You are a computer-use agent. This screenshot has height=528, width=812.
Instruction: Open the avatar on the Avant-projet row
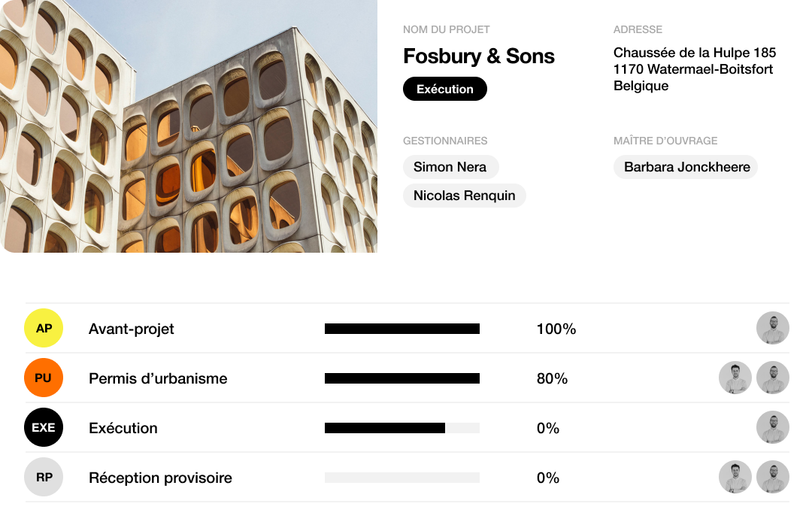pos(772,329)
